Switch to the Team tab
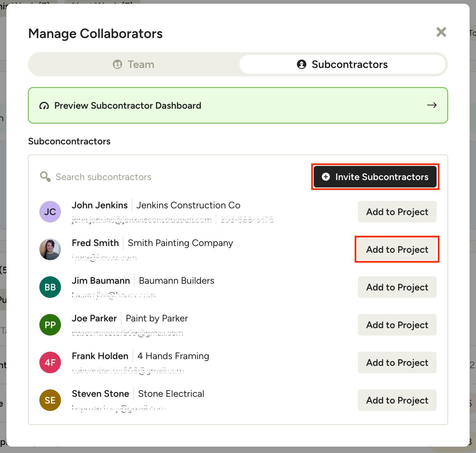Viewport: 476px width, 453px height. pos(134,64)
